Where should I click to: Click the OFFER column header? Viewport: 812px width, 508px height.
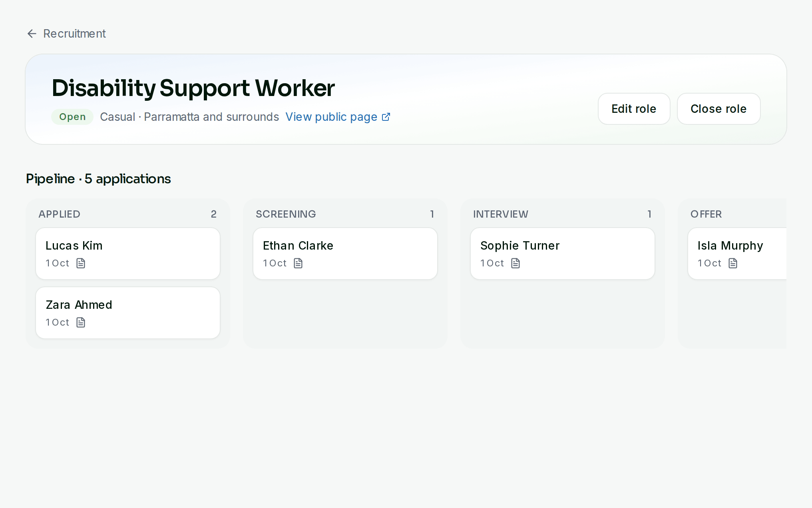click(x=706, y=214)
